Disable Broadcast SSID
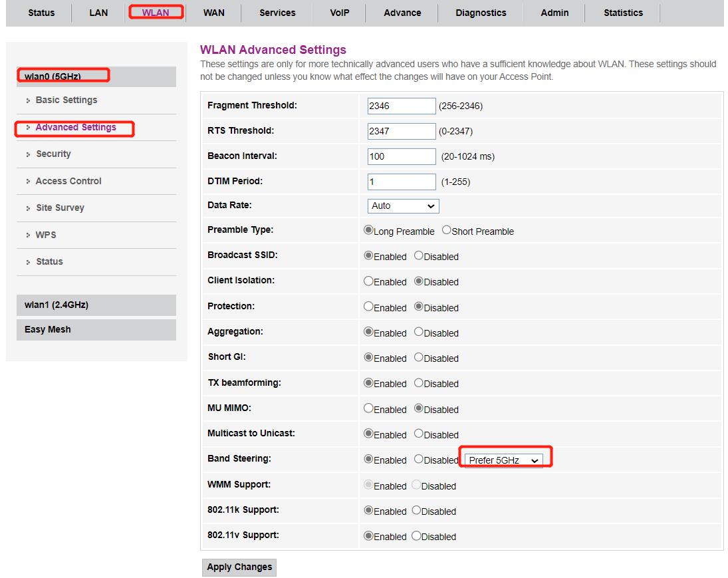Screen dimensions: 728x578 coord(419,255)
